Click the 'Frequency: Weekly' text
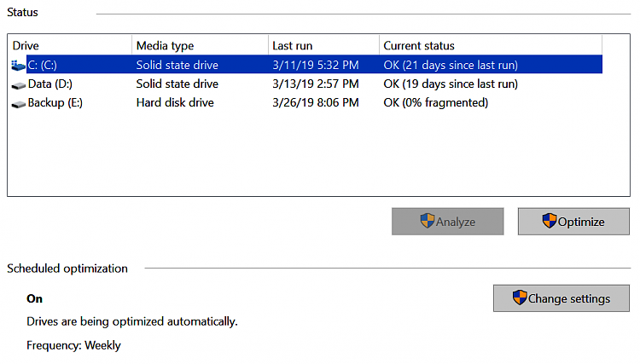640x364 pixels. coord(73,345)
